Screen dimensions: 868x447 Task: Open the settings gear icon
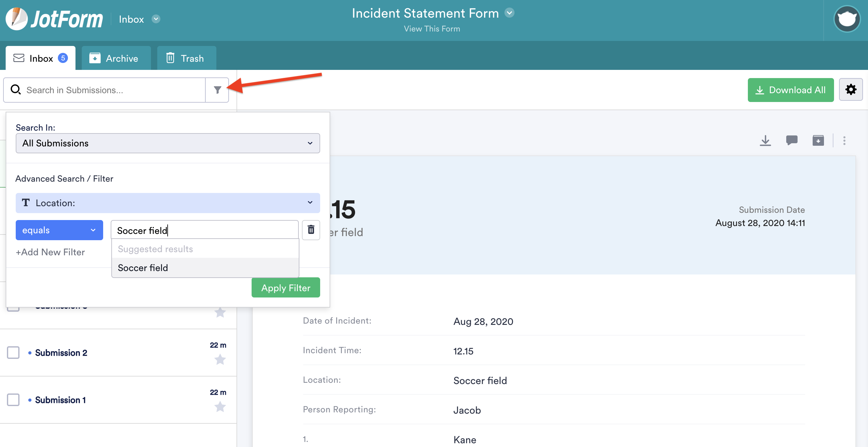pyautogui.click(x=850, y=90)
